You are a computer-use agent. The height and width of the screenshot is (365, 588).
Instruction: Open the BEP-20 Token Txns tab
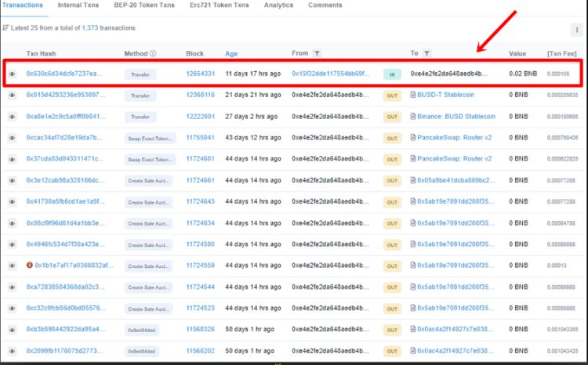[144, 5]
